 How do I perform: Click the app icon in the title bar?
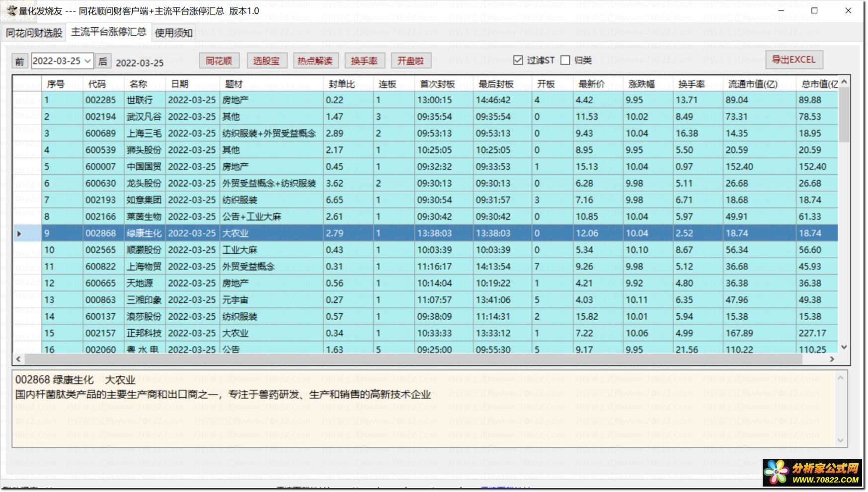11,10
